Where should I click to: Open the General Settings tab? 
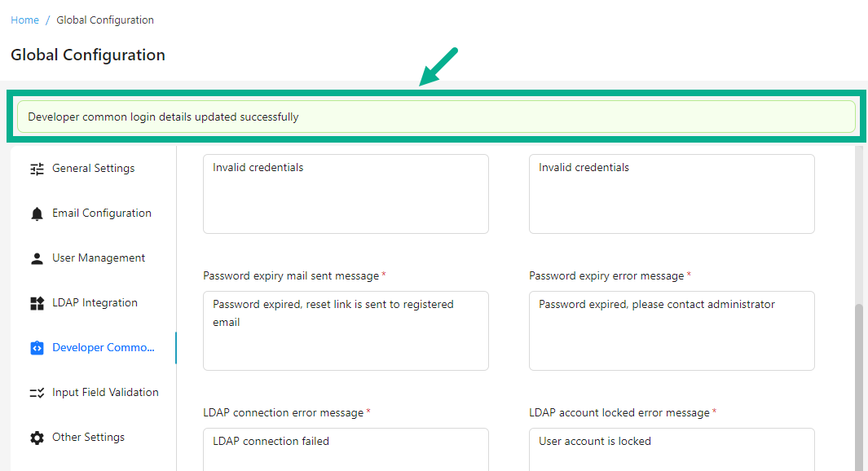click(x=93, y=169)
